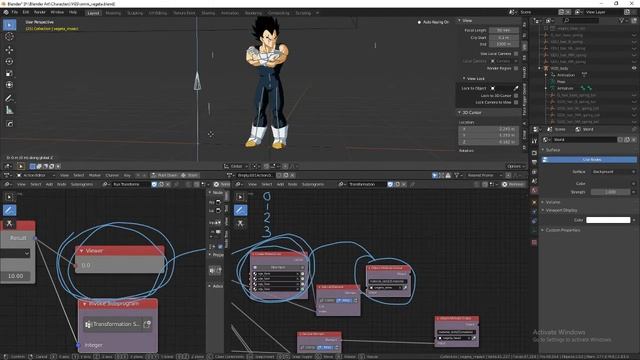
Task: Toggle the Render Region checkbox
Action: coord(516,68)
